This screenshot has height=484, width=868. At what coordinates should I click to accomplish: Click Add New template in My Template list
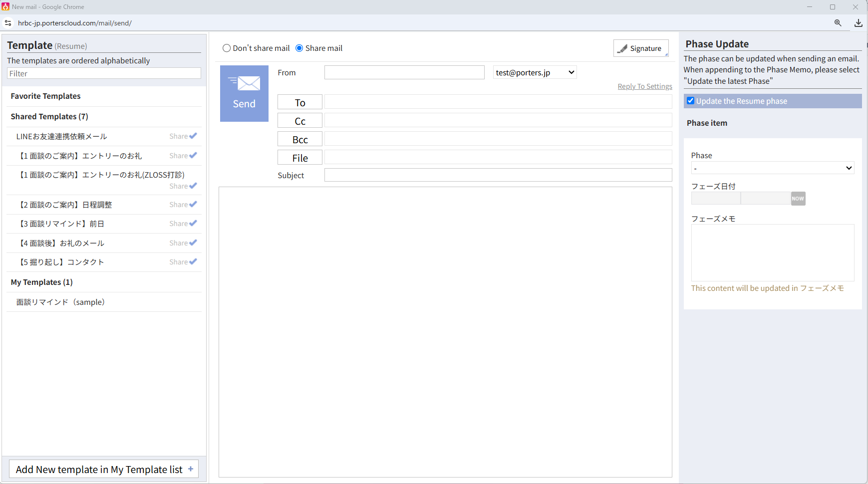tap(104, 470)
